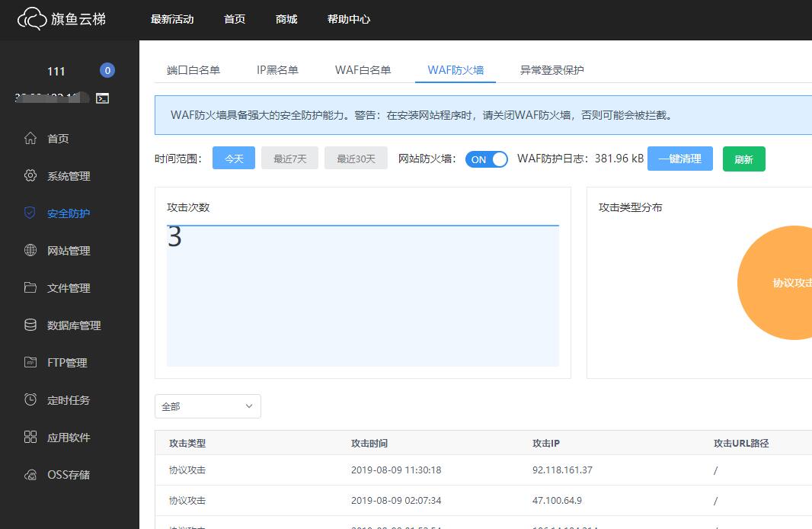Click the orange 协议攻击 pie slice

point(785,282)
